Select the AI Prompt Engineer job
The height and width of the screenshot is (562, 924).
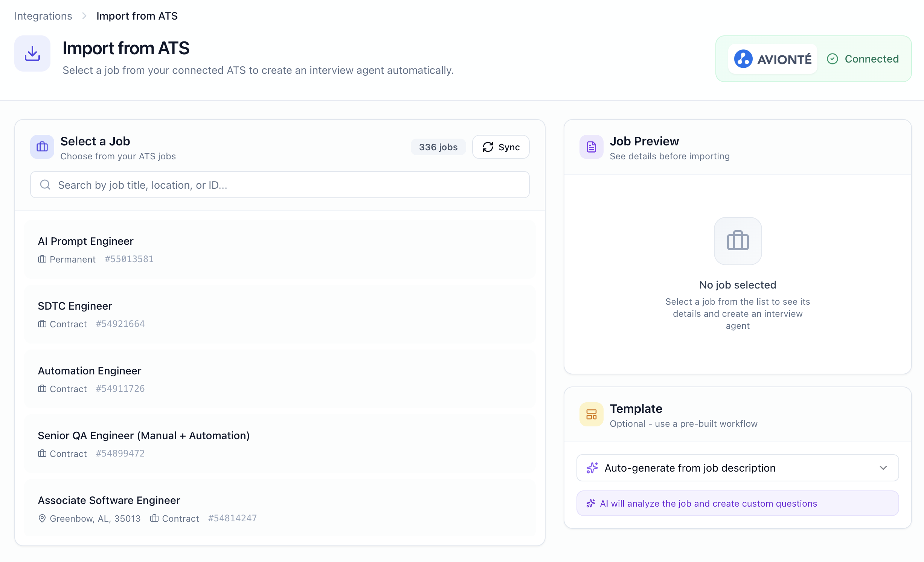[280, 249]
